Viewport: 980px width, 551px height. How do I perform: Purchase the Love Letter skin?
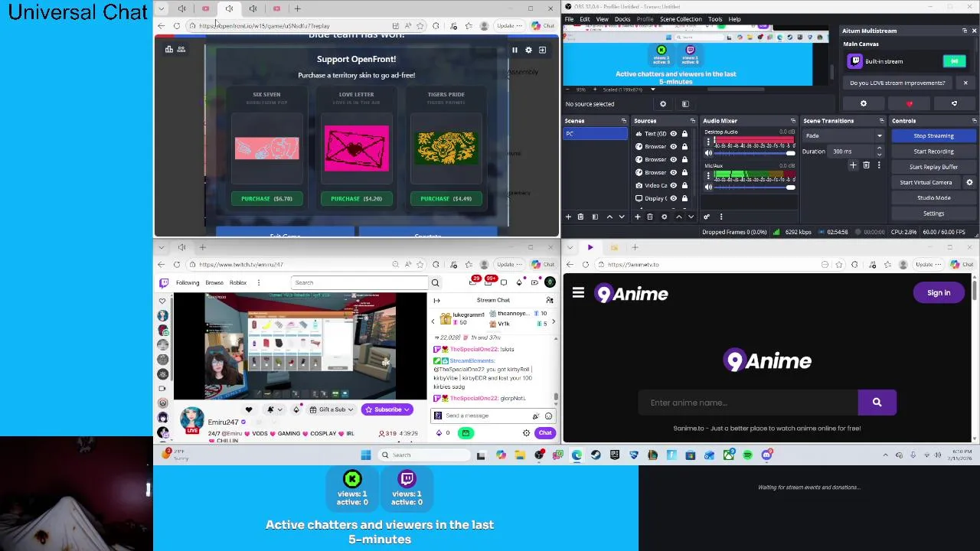click(x=356, y=199)
